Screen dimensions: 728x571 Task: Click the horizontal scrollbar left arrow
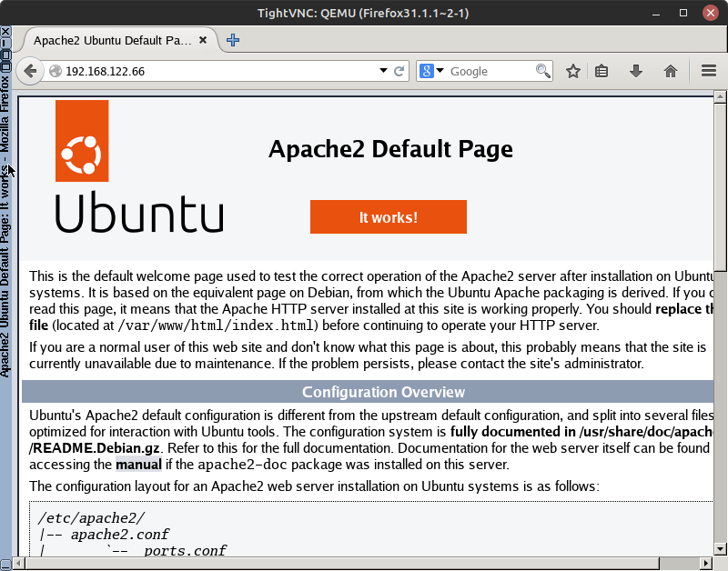pos(18,564)
